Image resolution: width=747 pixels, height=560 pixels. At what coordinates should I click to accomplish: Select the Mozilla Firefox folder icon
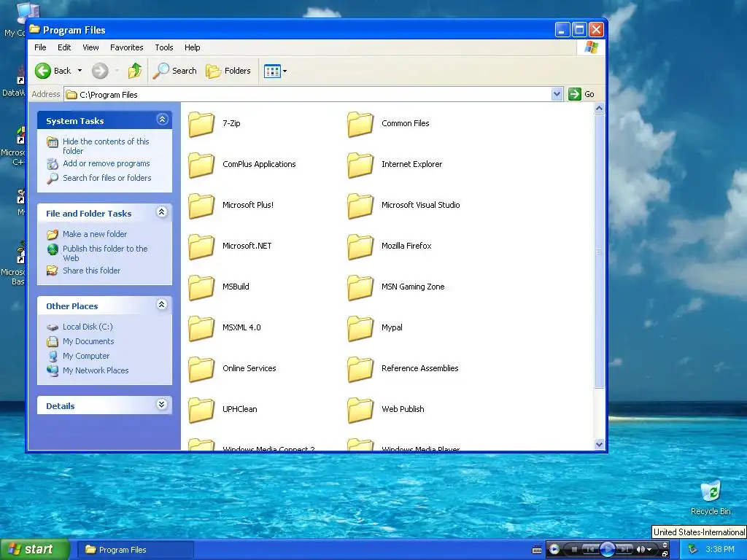(360, 246)
